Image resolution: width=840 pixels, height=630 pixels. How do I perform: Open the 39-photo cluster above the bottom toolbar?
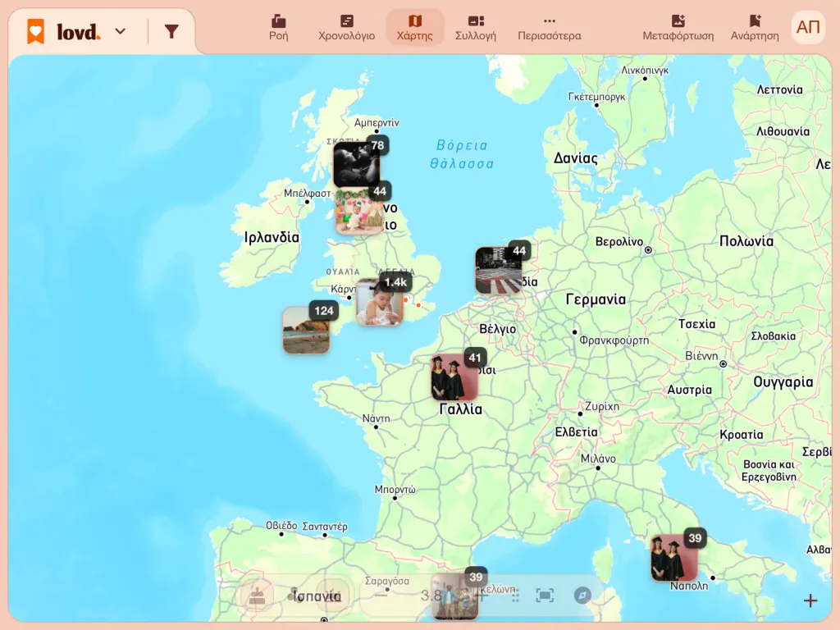[454, 596]
